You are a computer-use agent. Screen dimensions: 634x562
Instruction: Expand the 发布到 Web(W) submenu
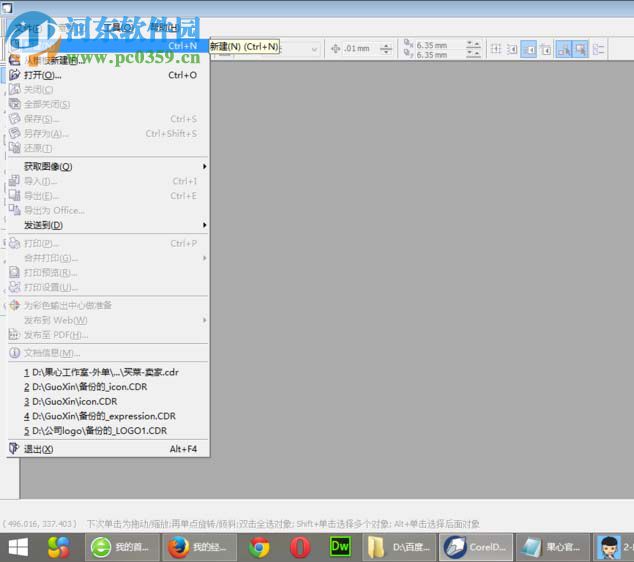click(x=108, y=320)
